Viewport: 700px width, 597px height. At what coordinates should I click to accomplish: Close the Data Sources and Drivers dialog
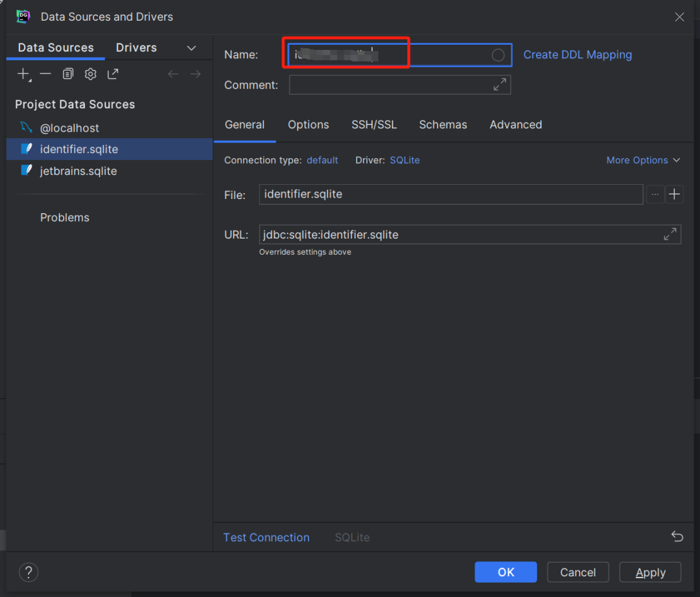tap(679, 17)
